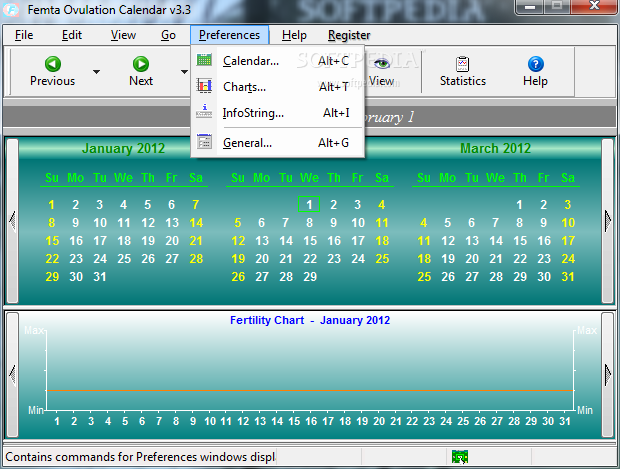Click the blue Help question mark icon

tap(535, 64)
